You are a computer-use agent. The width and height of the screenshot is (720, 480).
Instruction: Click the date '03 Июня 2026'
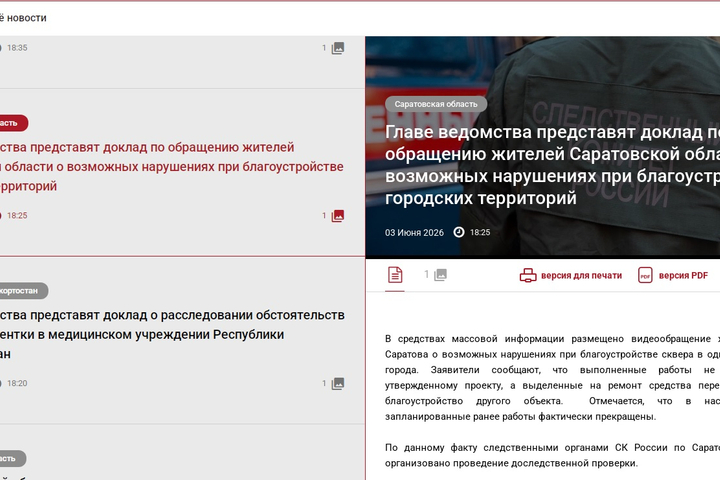(414, 232)
